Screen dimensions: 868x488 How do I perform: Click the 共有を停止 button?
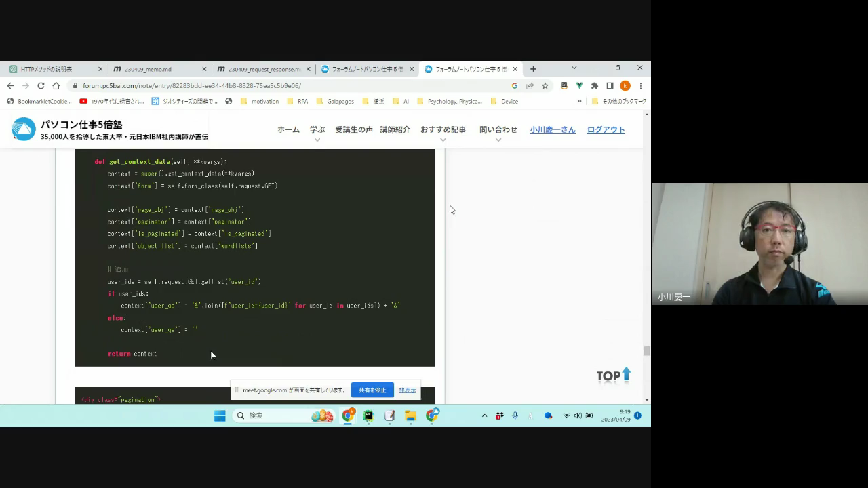[x=372, y=390]
